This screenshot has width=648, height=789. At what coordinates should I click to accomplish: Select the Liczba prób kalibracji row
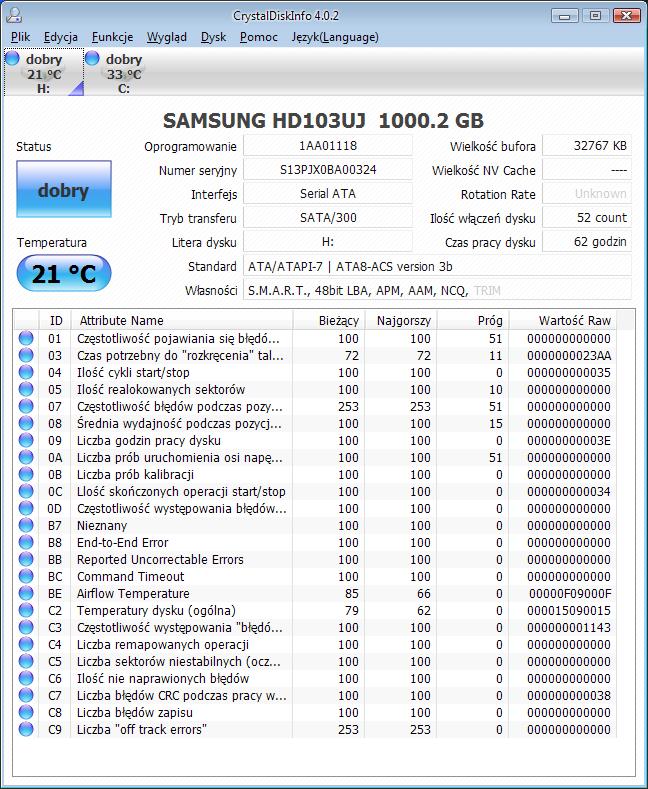315,475
